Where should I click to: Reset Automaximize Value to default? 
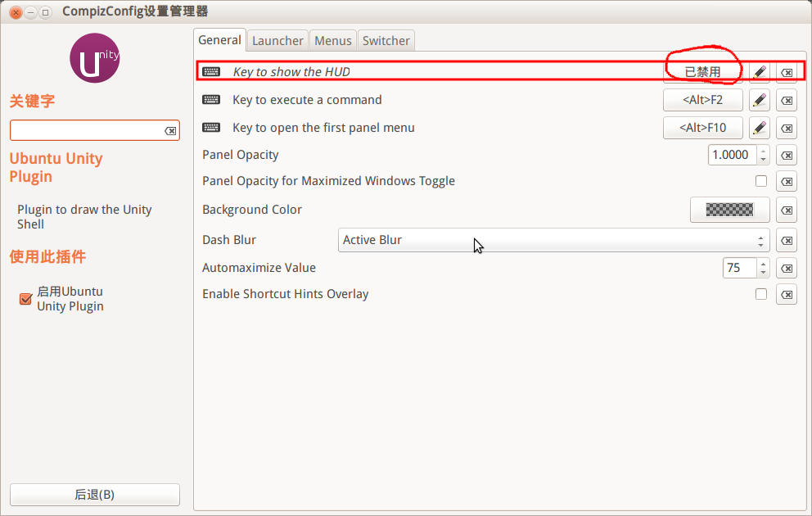click(x=787, y=268)
